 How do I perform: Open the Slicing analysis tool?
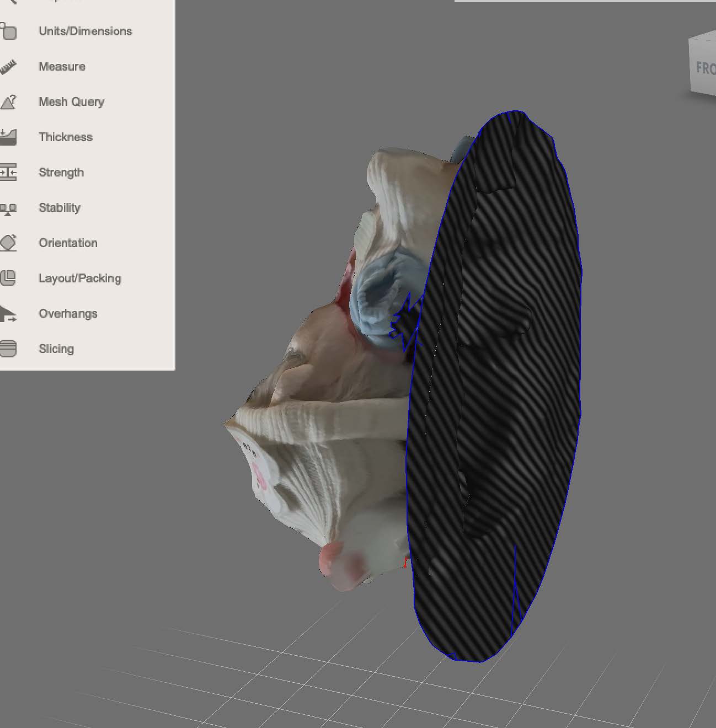tap(56, 349)
